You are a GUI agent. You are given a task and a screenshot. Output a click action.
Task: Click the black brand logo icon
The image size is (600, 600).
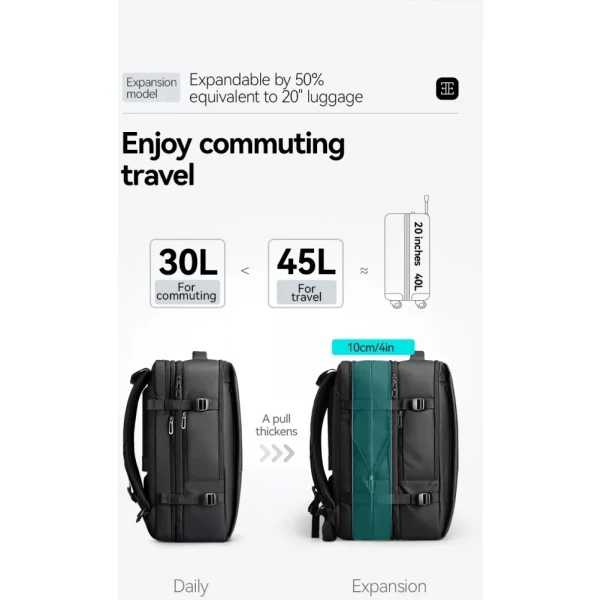447,89
